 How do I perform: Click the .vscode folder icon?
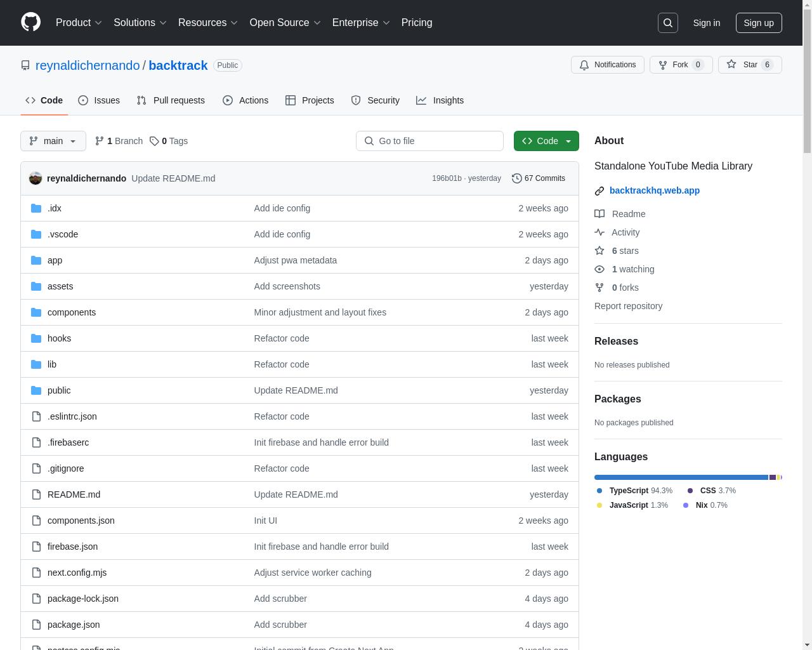coord(36,234)
